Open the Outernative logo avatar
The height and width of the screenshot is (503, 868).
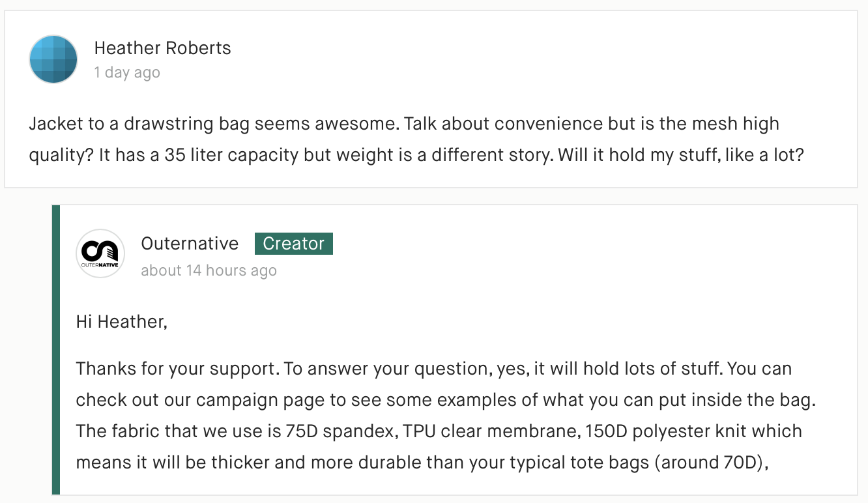click(100, 253)
